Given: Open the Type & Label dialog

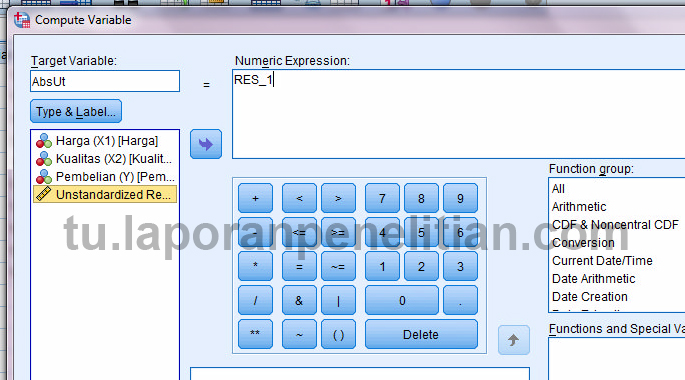Looking at the screenshot, I should click(x=76, y=111).
